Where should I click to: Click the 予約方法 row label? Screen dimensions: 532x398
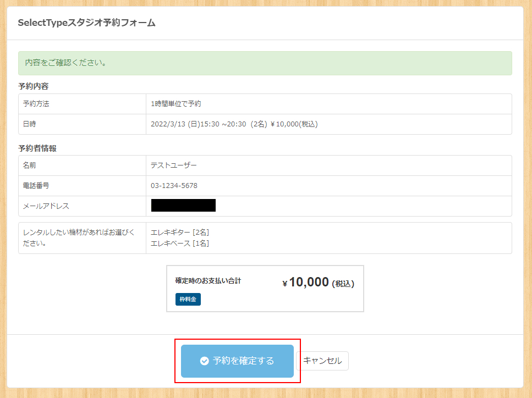click(36, 104)
